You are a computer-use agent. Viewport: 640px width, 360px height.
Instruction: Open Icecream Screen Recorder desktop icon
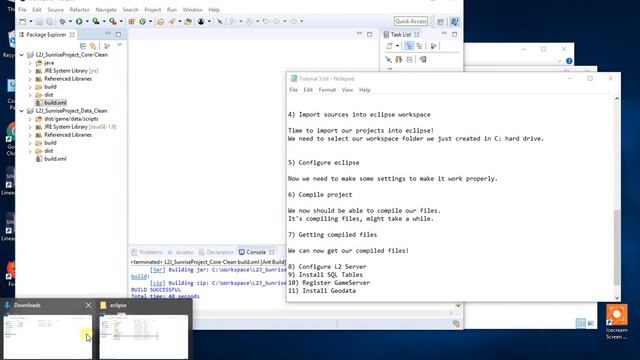616,322
